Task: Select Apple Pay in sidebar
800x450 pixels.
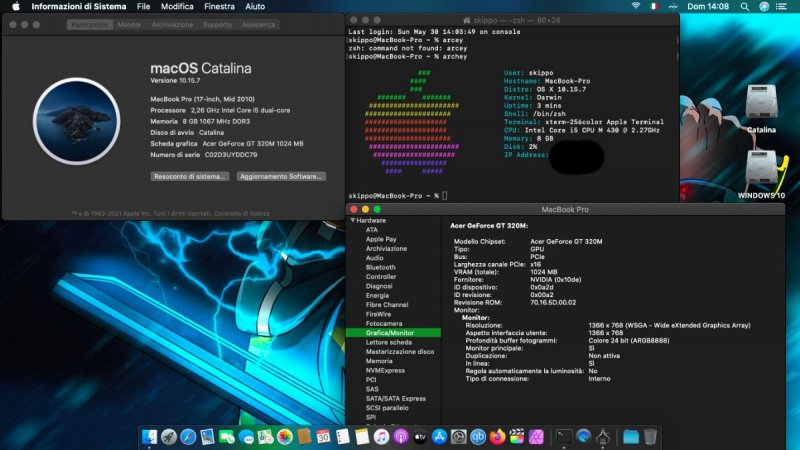Action: pos(381,239)
